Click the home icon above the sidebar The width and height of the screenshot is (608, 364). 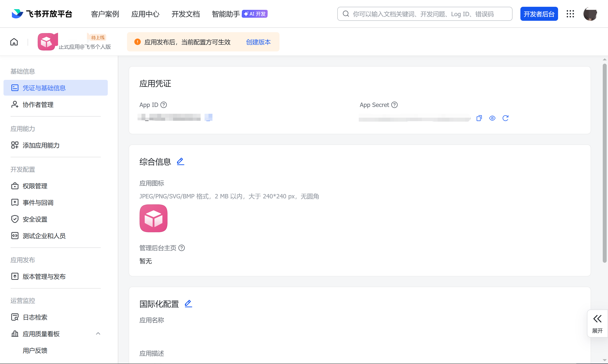[x=14, y=42]
